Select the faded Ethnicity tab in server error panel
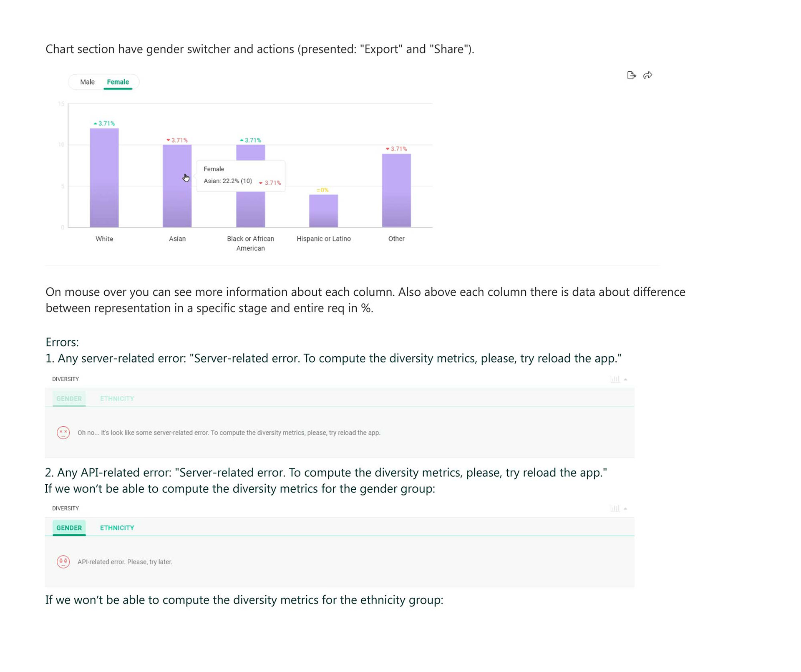This screenshot has height=672, width=801. [x=117, y=398]
